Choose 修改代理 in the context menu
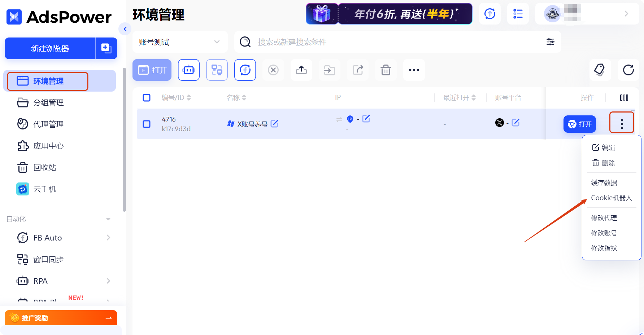Image resolution: width=644 pixels, height=335 pixels. point(604,218)
